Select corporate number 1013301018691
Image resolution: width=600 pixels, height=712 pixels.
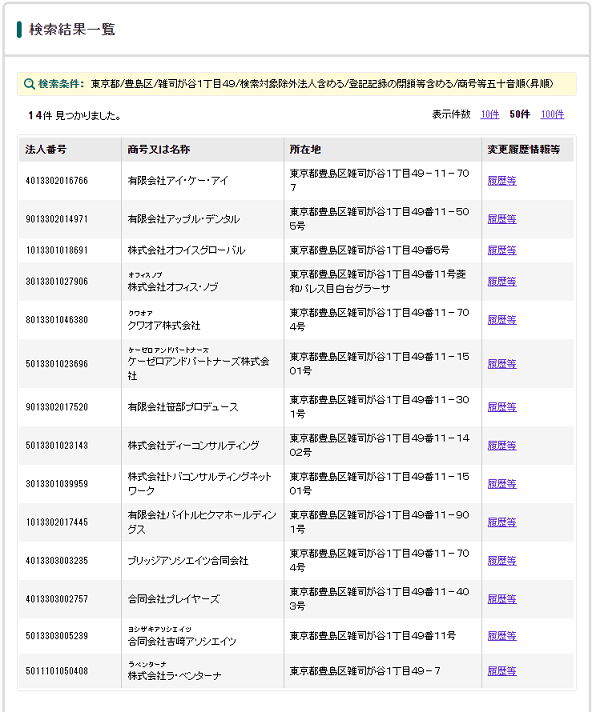(x=57, y=250)
